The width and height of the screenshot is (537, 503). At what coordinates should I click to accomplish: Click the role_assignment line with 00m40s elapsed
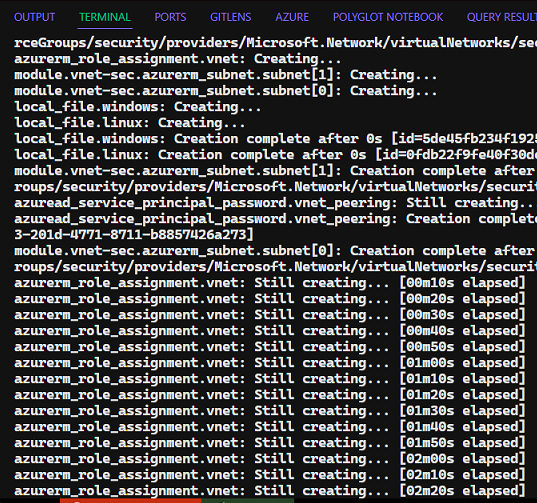(270, 331)
